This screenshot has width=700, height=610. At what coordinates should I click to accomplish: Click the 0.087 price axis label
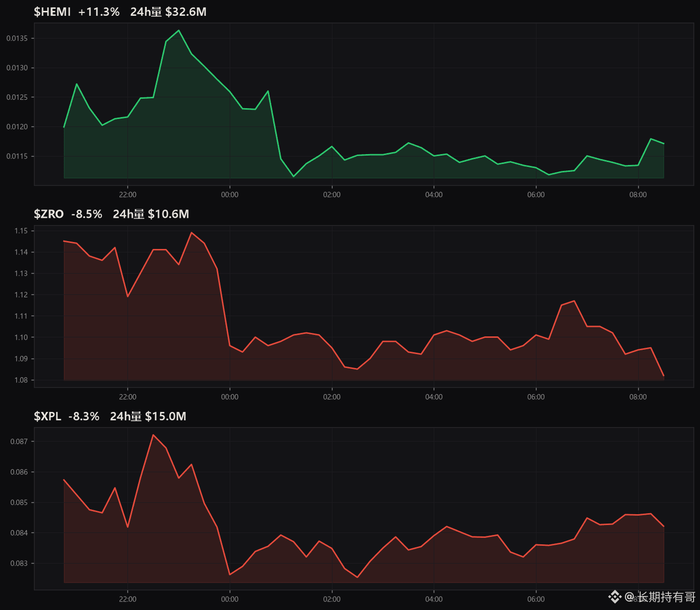pyautogui.click(x=19, y=442)
